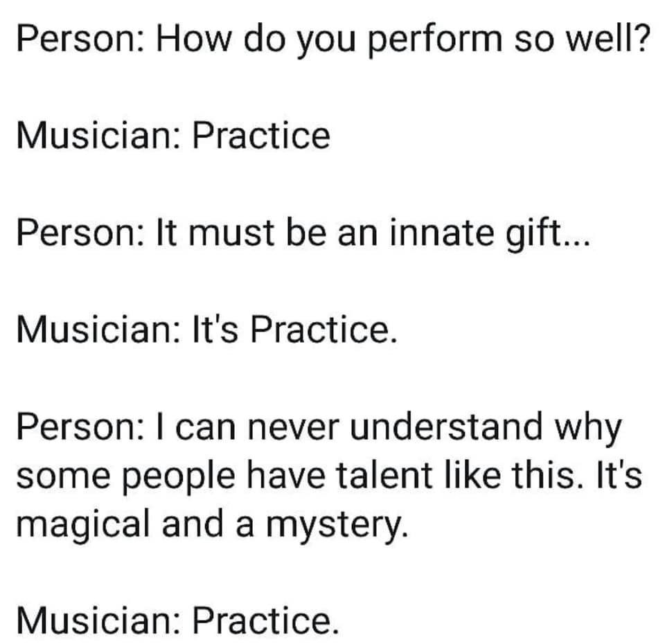Viewport: 665px width, 644px height.
Task: Click the word 'Person:' in the first line
Action: [80, 39]
